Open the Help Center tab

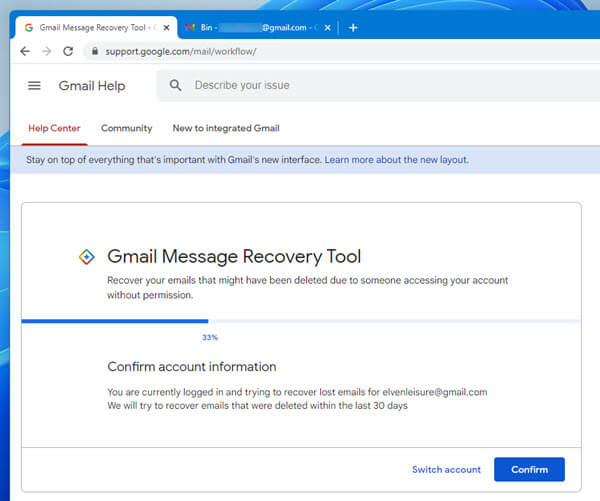click(x=54, y=128)
